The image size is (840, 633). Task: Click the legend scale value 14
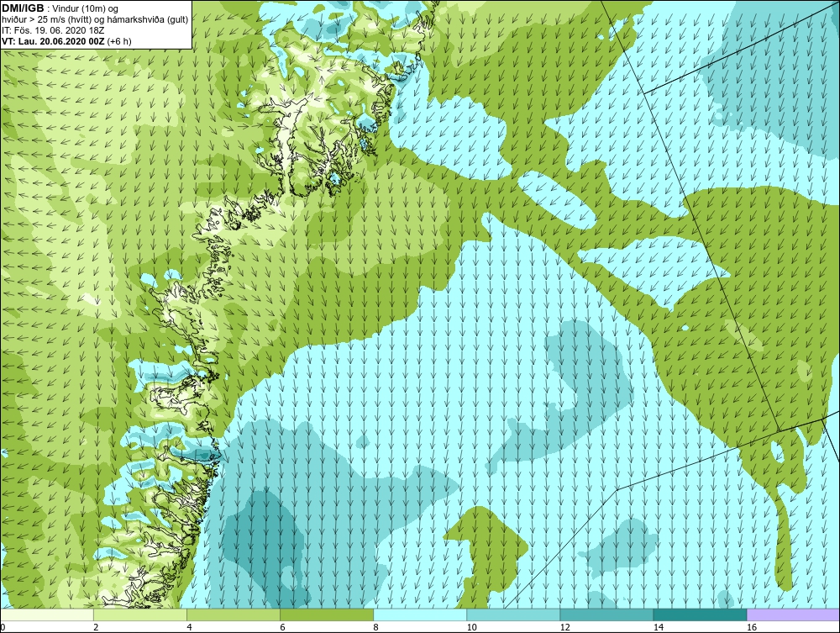coord(659,627)
